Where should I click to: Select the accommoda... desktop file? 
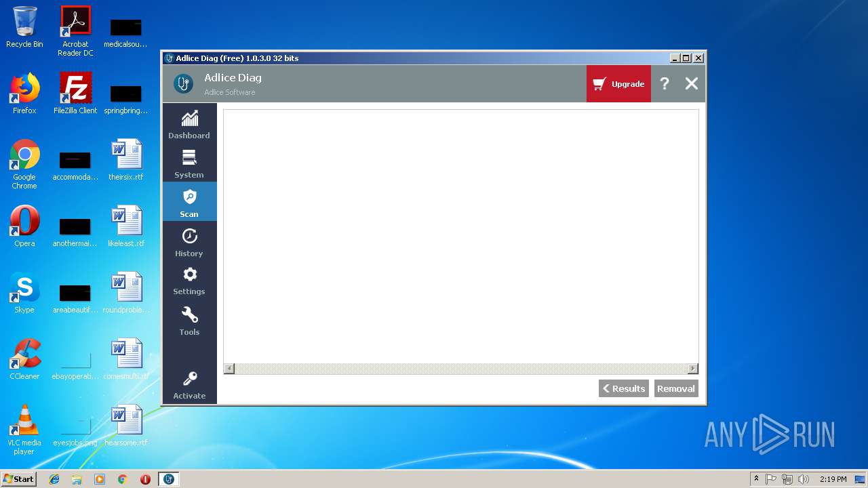(75, 165)
